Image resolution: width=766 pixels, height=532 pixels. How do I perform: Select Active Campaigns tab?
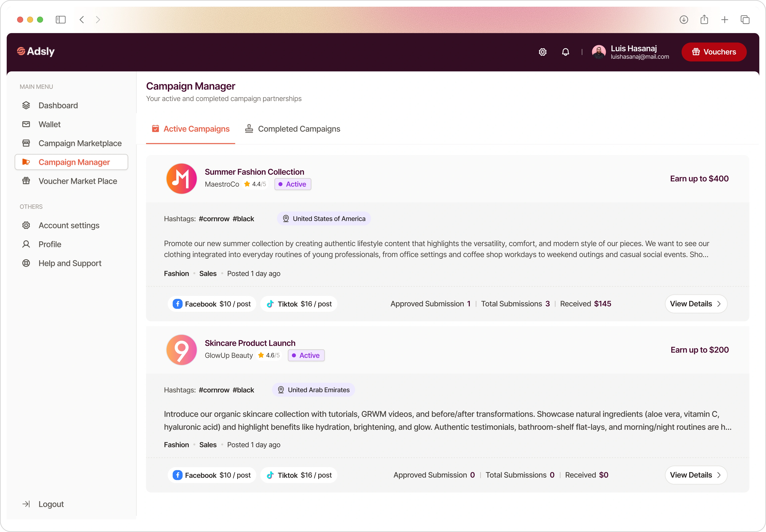click(x=191, y=129)
